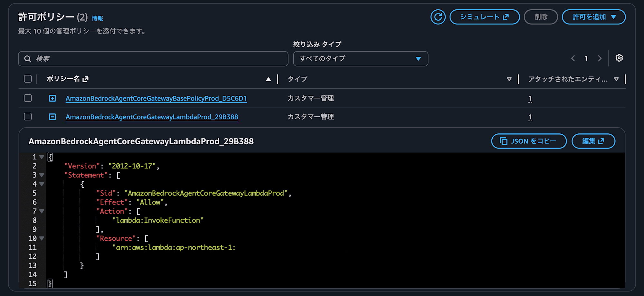Click the "arn:aws:lambda:ap-northeast-1:" resource line

[174, 247]
